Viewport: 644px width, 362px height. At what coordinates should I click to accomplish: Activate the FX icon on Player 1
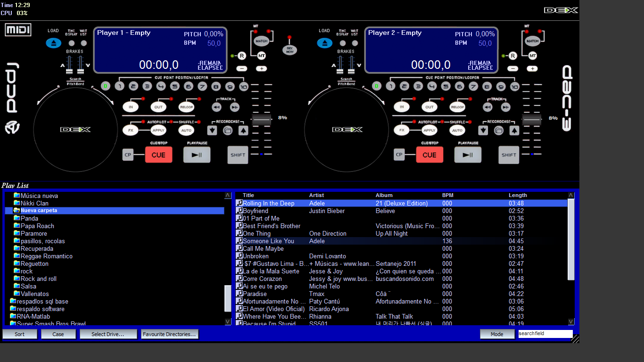tap(130, 130)
